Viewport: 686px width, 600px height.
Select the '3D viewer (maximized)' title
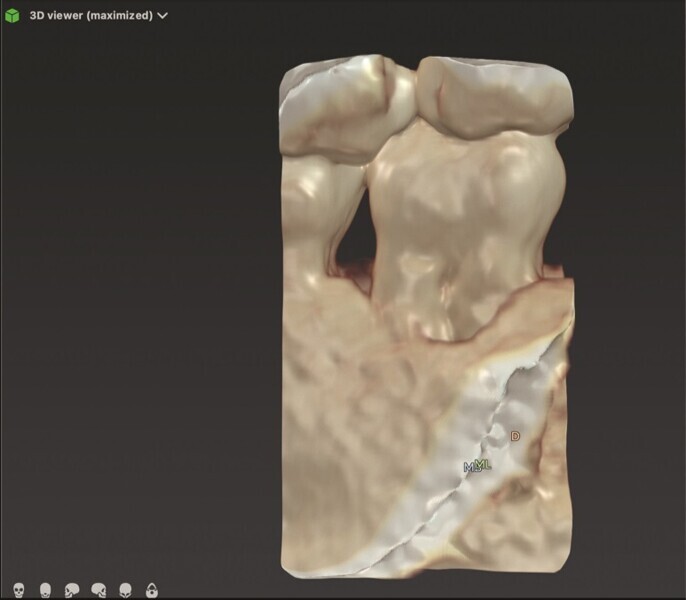coord(91,15)
